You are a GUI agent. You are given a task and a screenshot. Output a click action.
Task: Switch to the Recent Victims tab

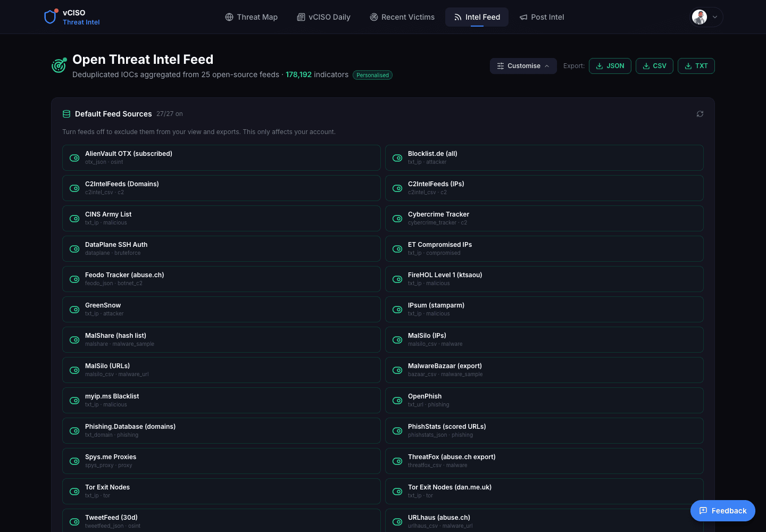(x=402, y=17)
